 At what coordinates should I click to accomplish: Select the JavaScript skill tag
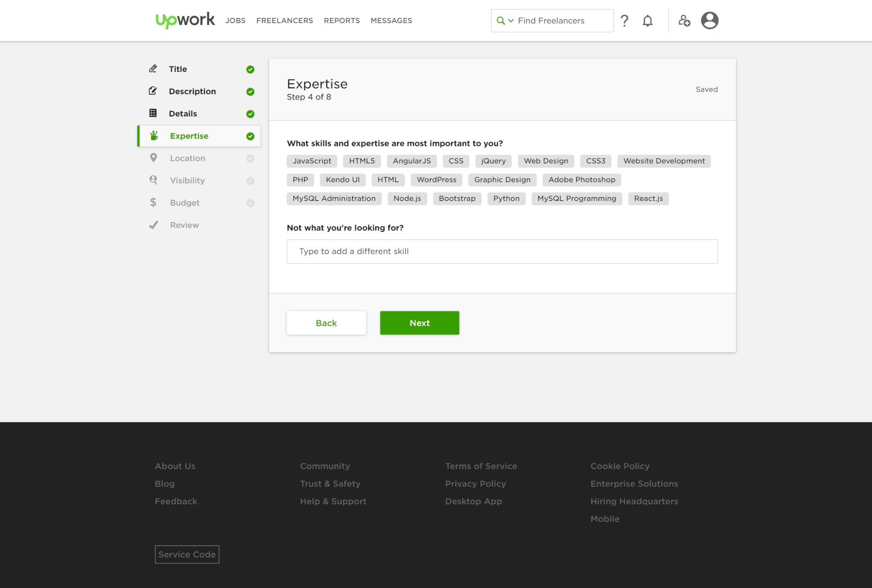[312, 161]
